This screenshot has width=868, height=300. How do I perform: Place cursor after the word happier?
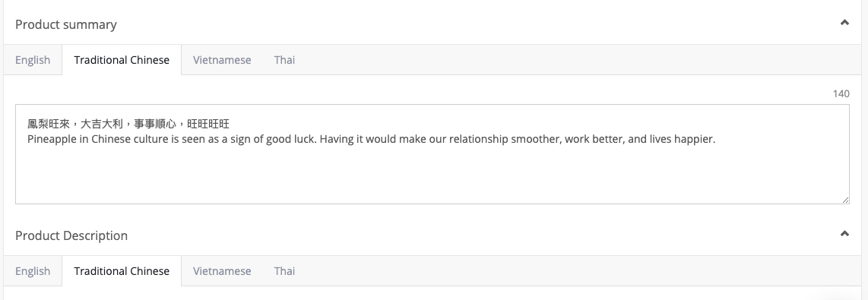(714, 139)
